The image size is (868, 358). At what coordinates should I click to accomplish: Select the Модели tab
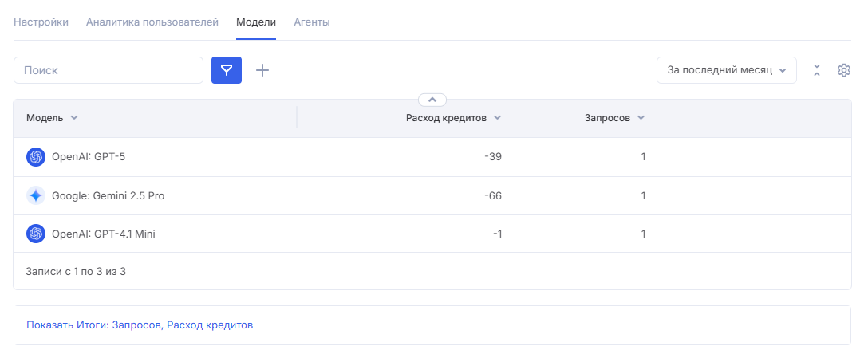point(256,22)
